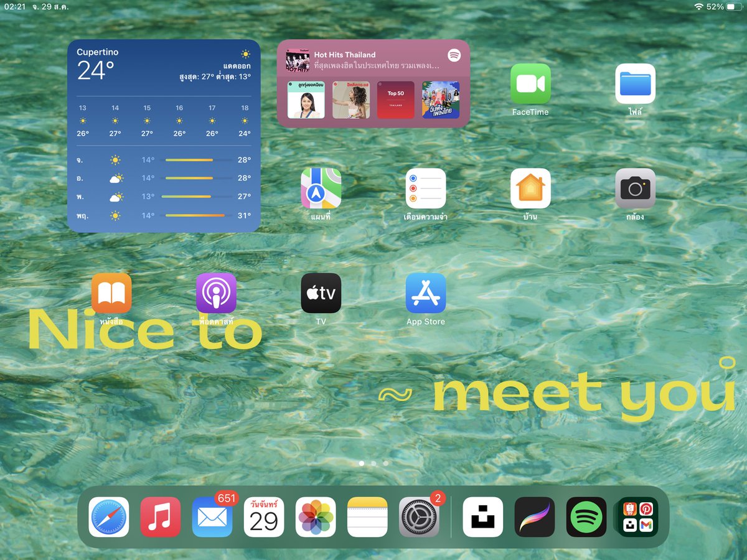Tap the 13 o'clock hourly forecast
Viewport: 747px width, 560px height.
83,121
